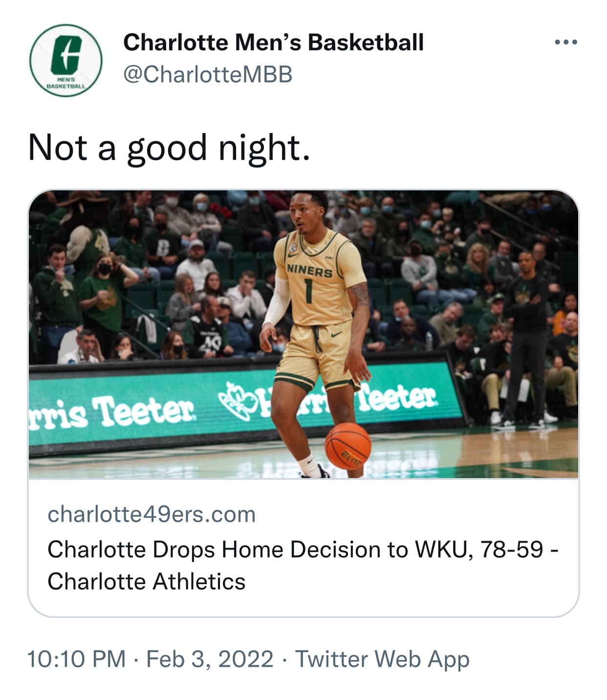Click the Charlotte Men's Basketball display name
This screenshot has height=700, width=607.
pyautogui.click(x=273, y=43)
